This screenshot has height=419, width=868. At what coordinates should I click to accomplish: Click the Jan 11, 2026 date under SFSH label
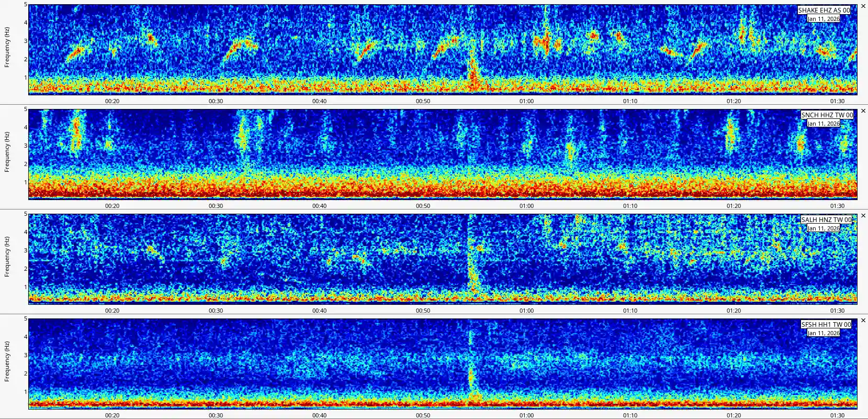coord(824,333)
